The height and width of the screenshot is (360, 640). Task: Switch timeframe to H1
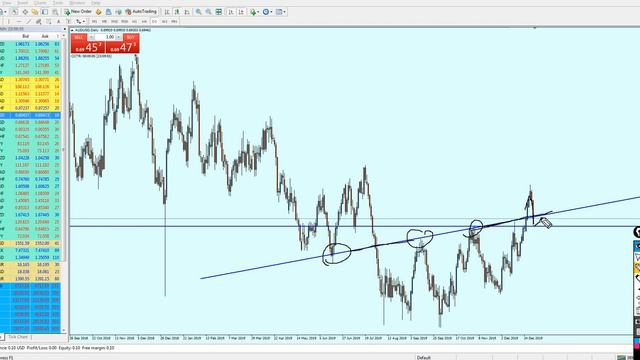tap(134, 21)
